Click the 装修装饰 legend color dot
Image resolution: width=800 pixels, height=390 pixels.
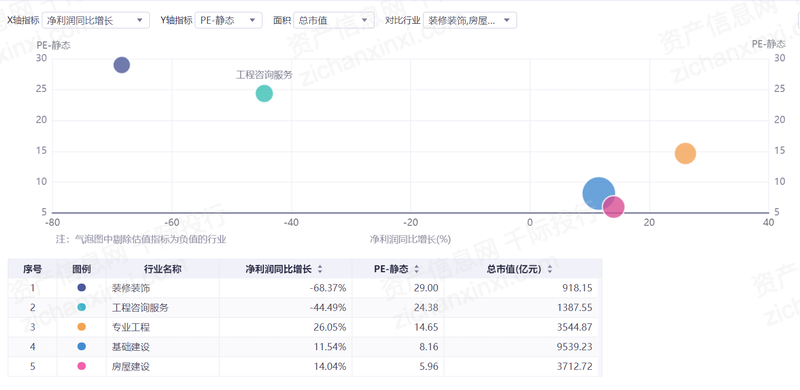coord(82,288)
